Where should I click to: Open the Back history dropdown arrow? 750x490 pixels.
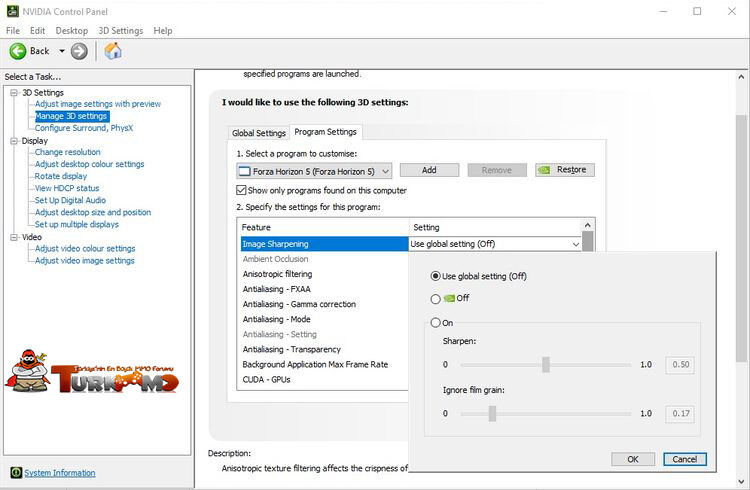point(62,51)
